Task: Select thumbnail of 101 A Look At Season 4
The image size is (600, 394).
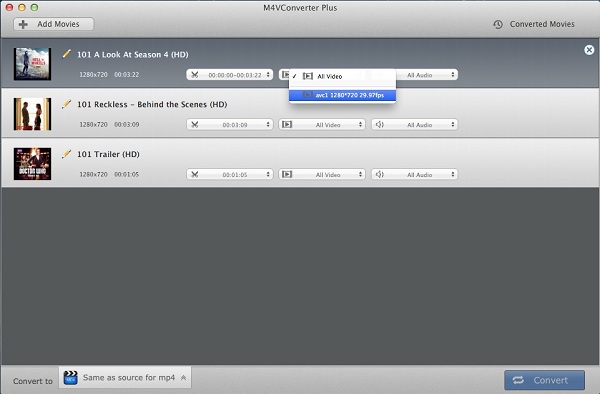Action: click(x=32, y=63)
